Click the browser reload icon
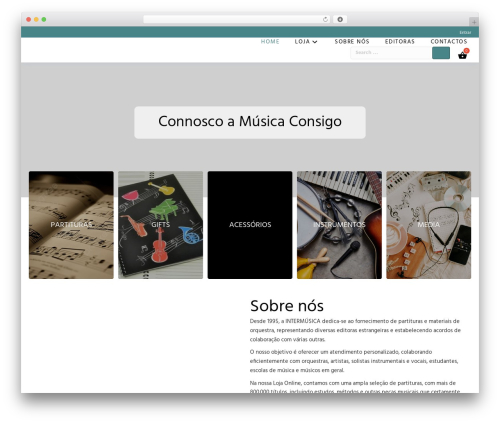The image size is (500, 423). click(325, 19)
